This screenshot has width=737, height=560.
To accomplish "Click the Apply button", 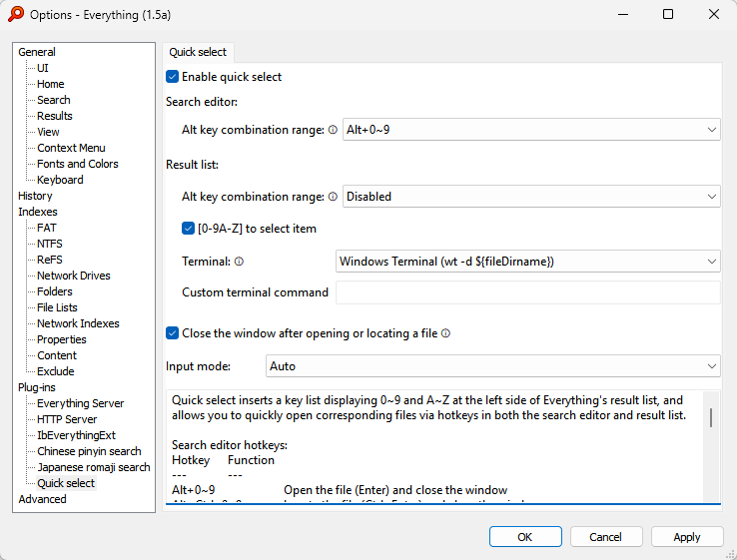I will click(x=687, y=536).
